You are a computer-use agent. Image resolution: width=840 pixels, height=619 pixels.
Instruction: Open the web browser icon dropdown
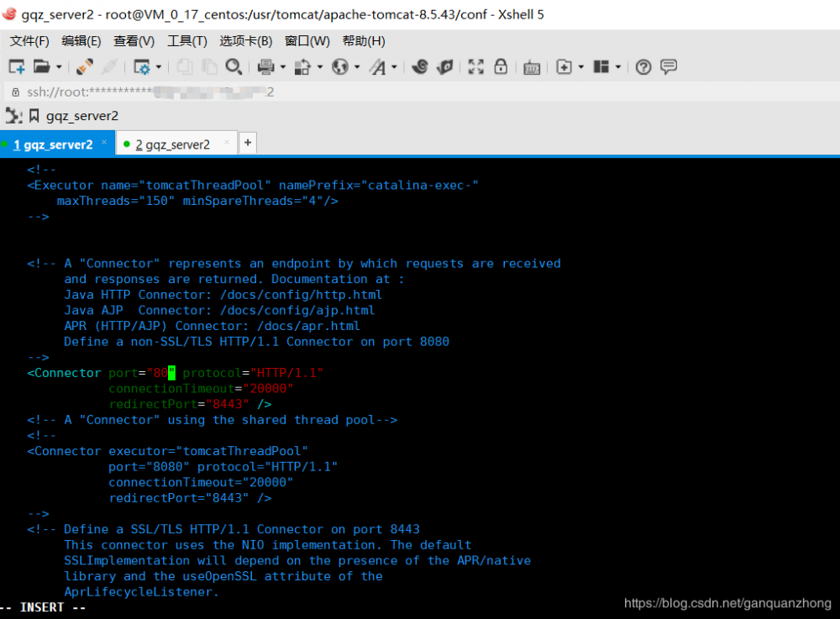pos(354,66)
